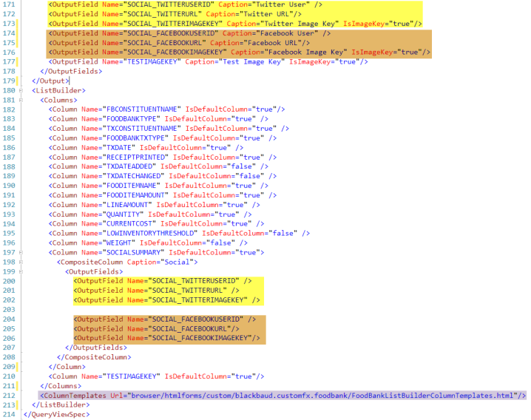Click the TESTIMAGEKEY OutputField Test Image Key line

click(208, 61)
